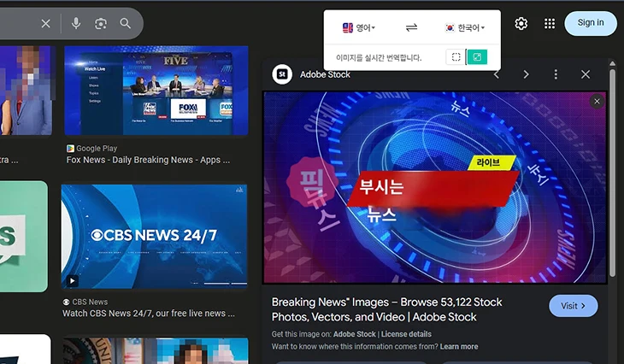Click the magnifying glass search icon
Viewport: 624px width, 364px height.
pyautogui.click(x=126, y=23)
